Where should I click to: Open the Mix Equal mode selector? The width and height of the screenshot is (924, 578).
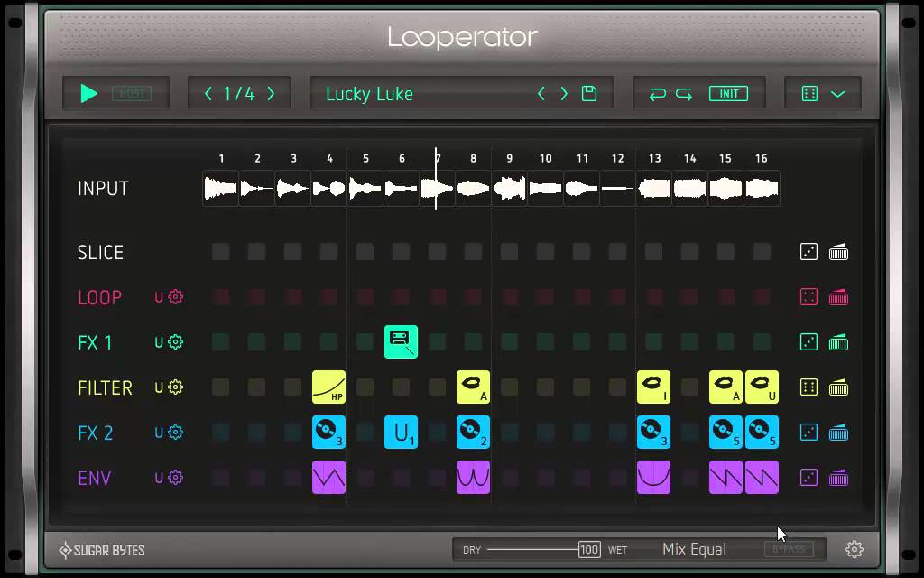pyautogui.click(x=694, y=549)
